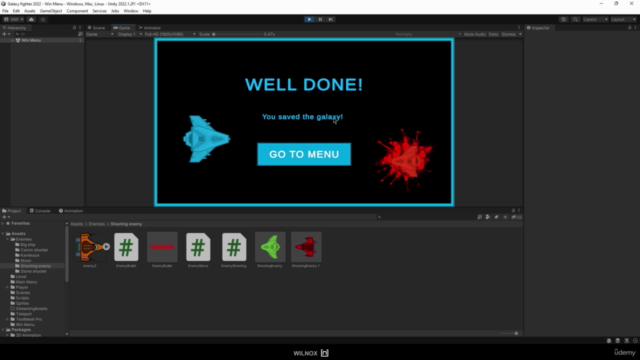Select the EnemyShooting script icon
This screenshot has width=640, height=360.
point(234,247)
